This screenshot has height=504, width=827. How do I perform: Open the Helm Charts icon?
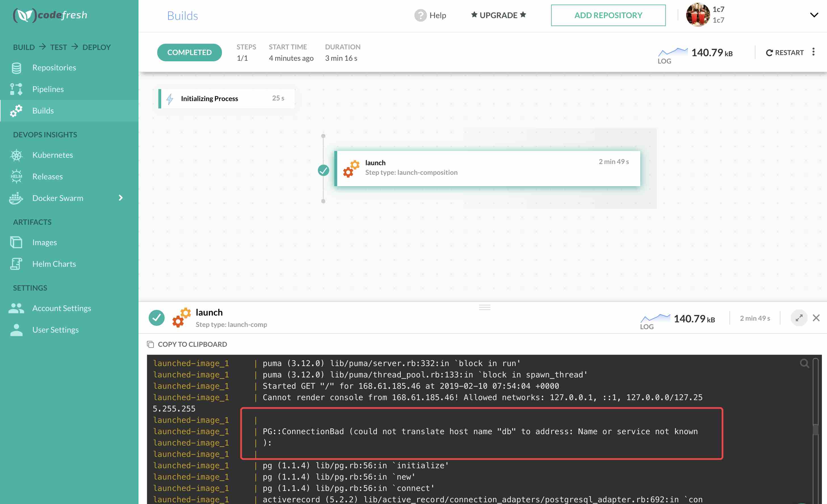click(16, 264)
